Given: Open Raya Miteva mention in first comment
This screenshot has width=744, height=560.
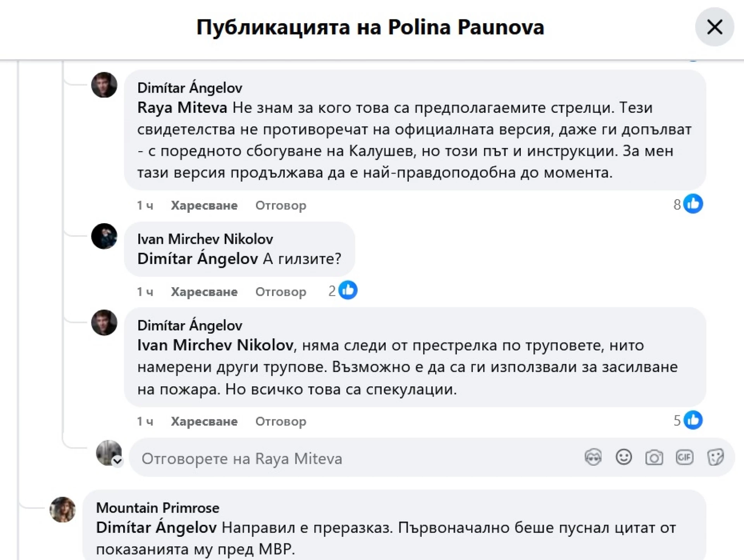Looking at the screenshot, I should (x=182, y=108).
